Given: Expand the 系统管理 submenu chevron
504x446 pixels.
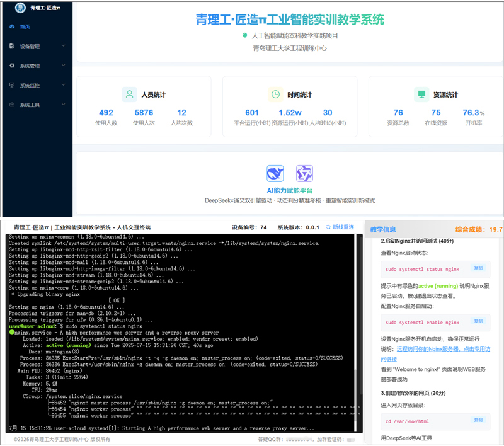Looking at the screenshot, I should pos(64,66).
